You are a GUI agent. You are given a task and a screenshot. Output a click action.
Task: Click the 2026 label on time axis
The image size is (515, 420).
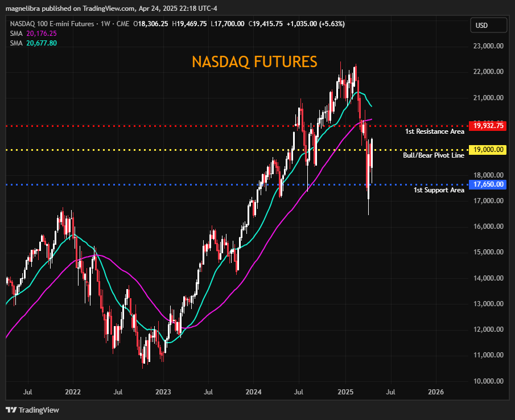point(436,392)
